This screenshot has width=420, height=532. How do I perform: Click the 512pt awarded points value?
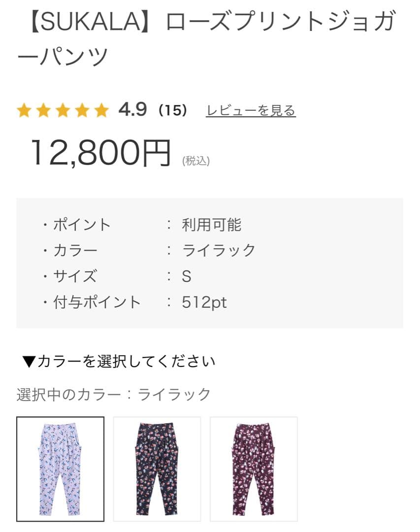[x=204, y=302]
